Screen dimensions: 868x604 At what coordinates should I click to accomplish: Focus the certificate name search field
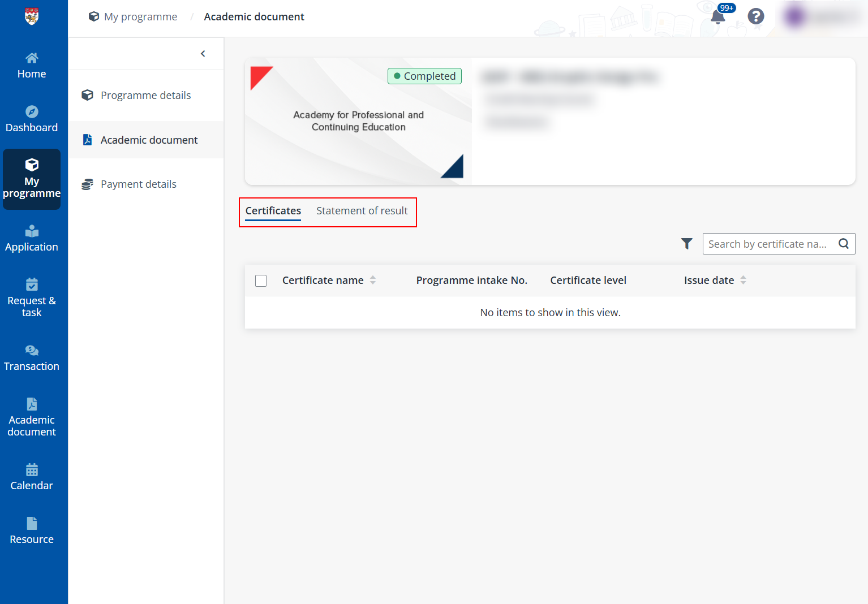[x=767, y=244]
